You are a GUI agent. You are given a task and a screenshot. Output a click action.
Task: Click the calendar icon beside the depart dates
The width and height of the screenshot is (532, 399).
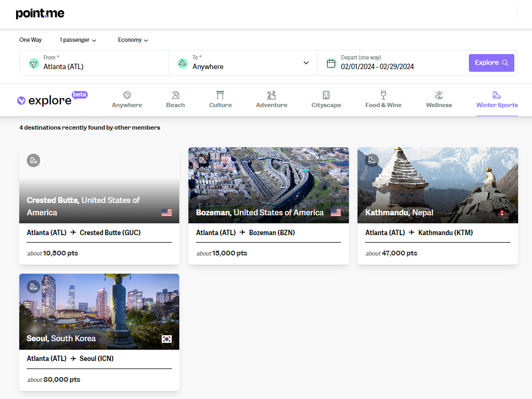click(331, 63)
